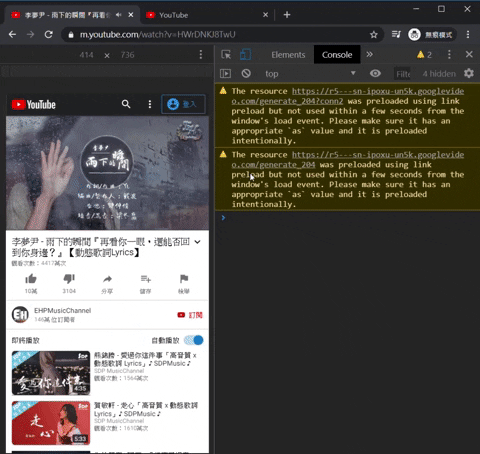Screen dimensions: 480x454
Task: Click the YouTube logo
Action: tap(34, 105)
